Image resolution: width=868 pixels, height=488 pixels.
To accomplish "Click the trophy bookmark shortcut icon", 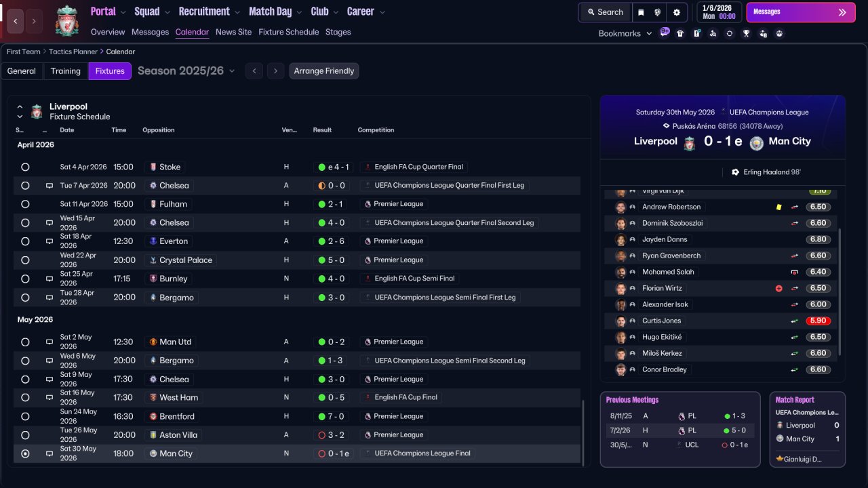I will coord(746,33).
